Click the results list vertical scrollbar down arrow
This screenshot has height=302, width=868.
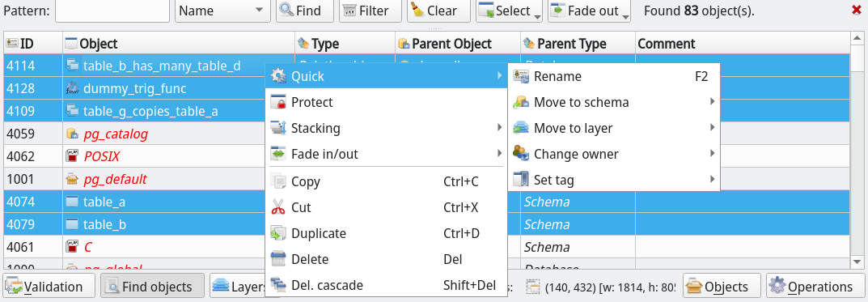(857, 261)
